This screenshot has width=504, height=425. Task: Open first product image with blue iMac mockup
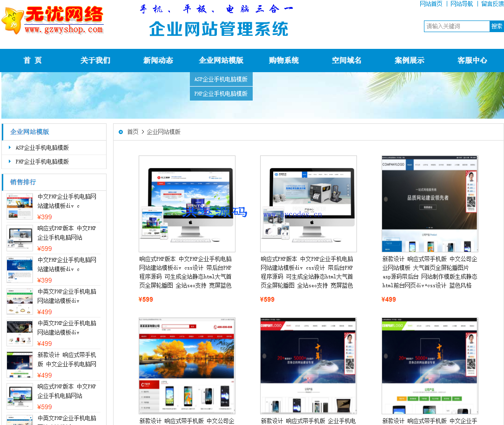[x=187, y=204]
